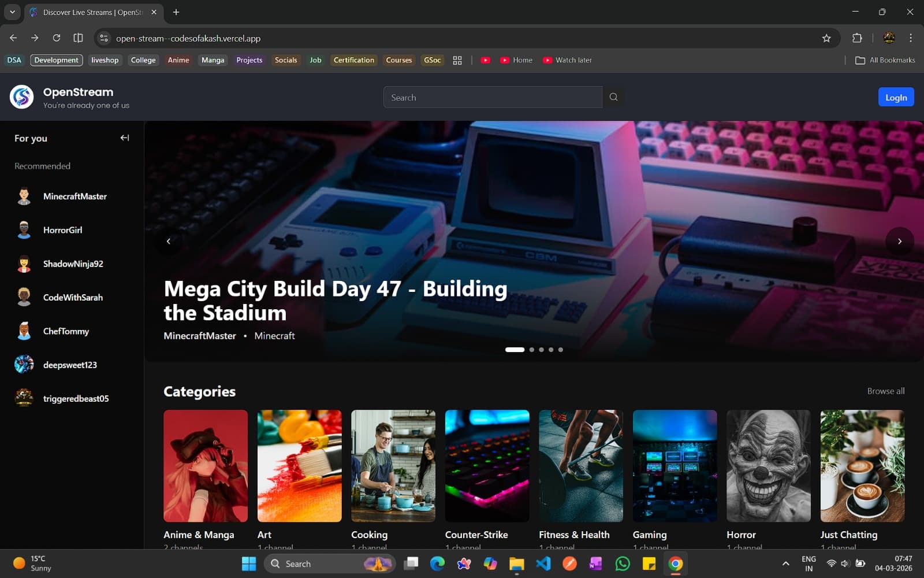Open ChefTommy's avatar in the sidebar
924x578 pixels.
[24, 331]
